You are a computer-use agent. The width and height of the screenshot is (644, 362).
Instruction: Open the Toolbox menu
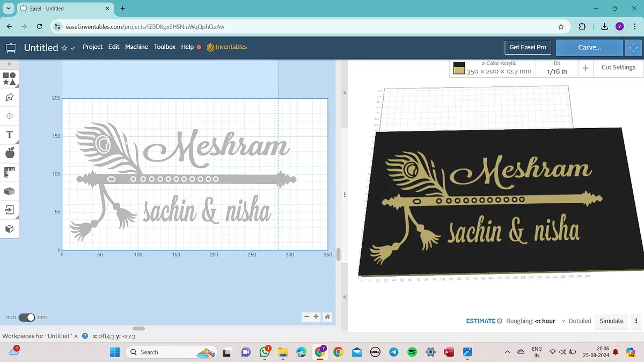point(164,47)
